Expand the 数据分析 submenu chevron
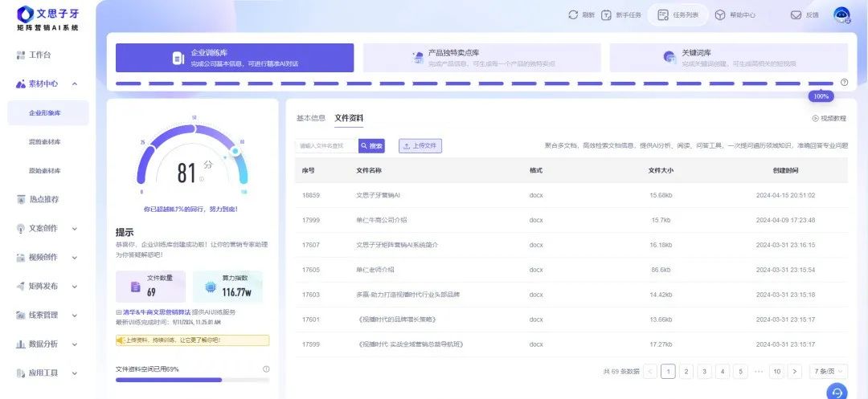 coord(75,344)
